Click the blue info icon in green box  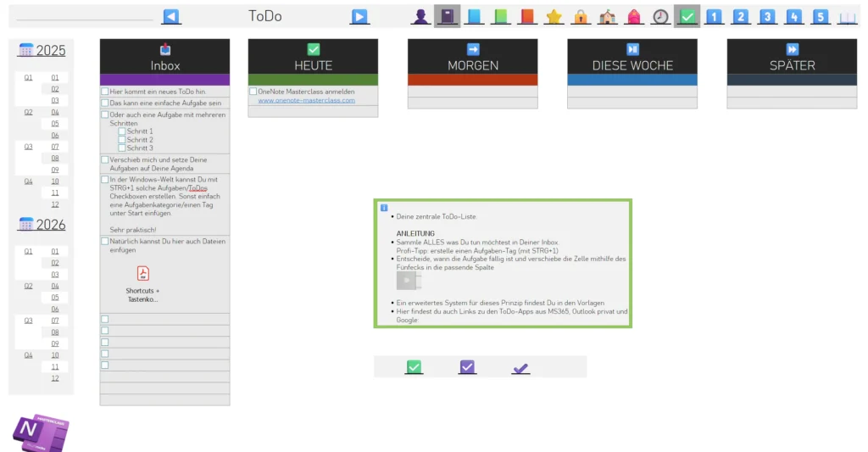(384, 208)
